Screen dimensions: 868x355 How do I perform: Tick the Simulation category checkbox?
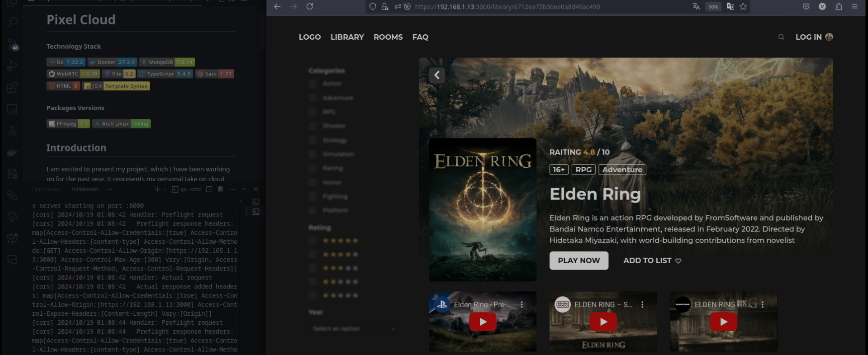(312, 154)
